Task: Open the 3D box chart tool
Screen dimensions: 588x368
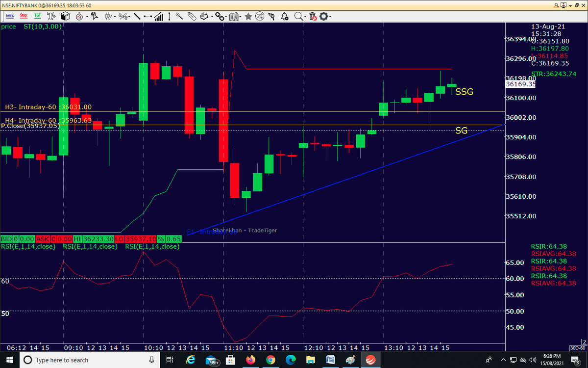Action: (66, 16)
